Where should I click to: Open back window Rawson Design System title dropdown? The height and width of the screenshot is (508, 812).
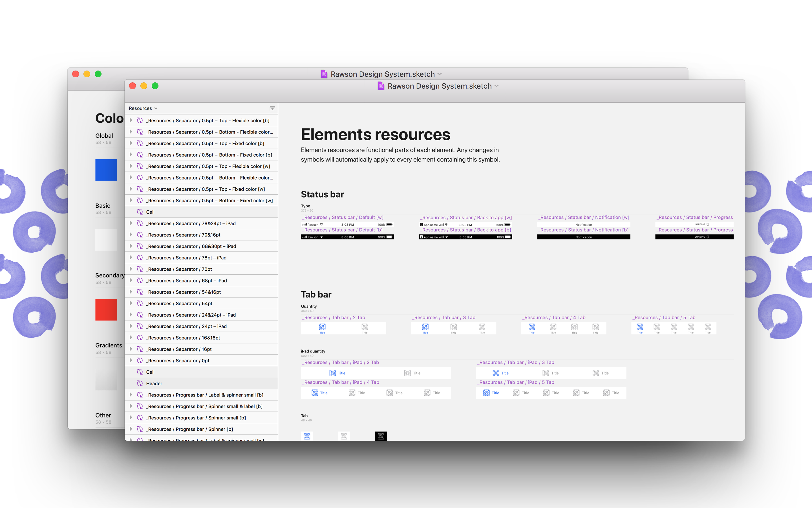[x=440, y=74]
